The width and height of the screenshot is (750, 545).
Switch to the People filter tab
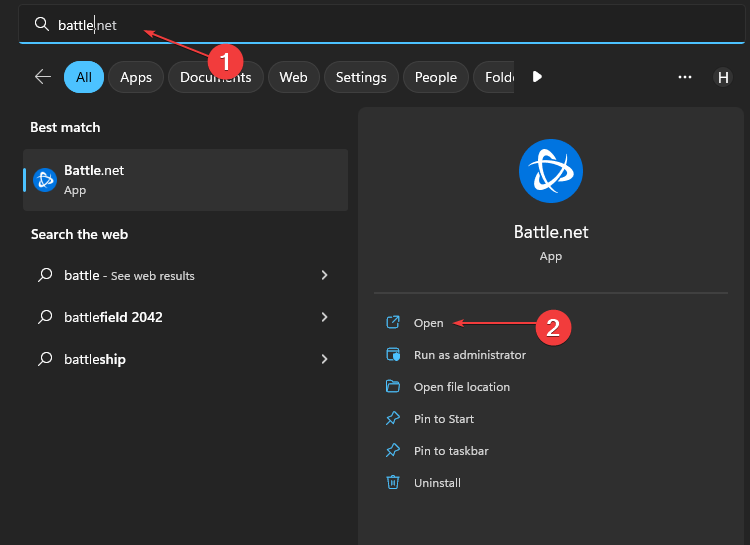pyautogui.click(x=436, y=77)
